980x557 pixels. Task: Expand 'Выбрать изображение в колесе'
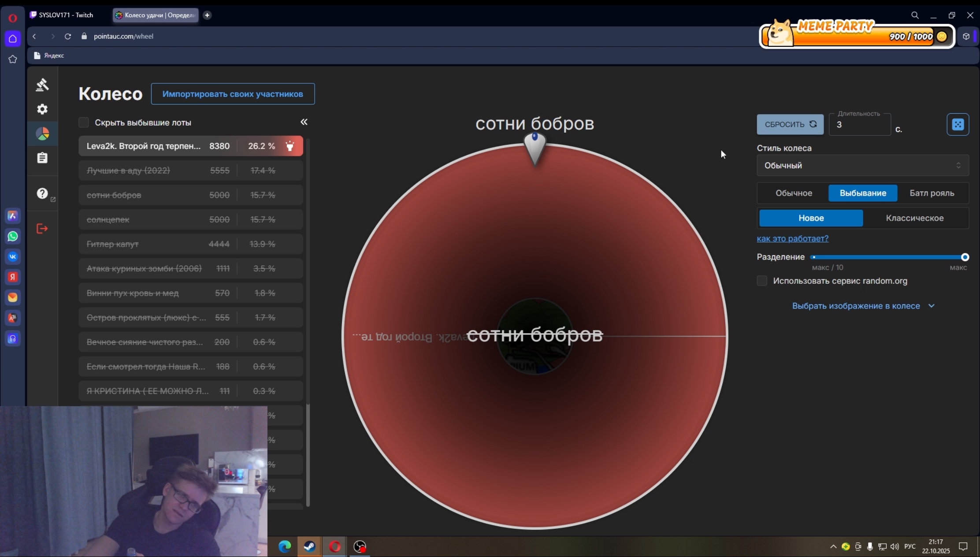tap(862, 306)
